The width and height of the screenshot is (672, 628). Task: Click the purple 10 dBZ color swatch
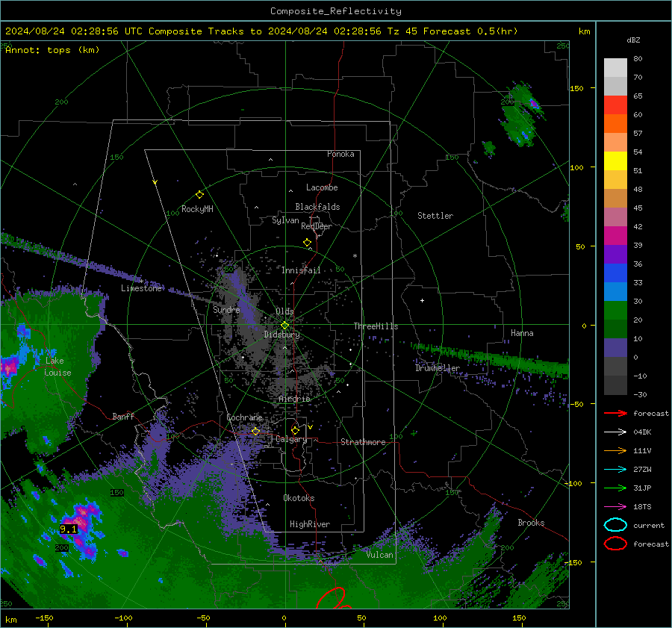tap(615, 348)
